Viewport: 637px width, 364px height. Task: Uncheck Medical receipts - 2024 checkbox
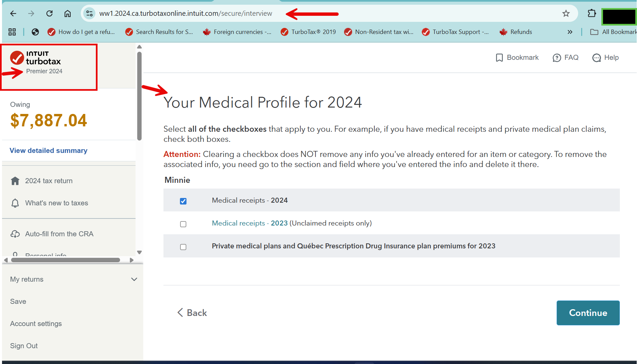183,201
